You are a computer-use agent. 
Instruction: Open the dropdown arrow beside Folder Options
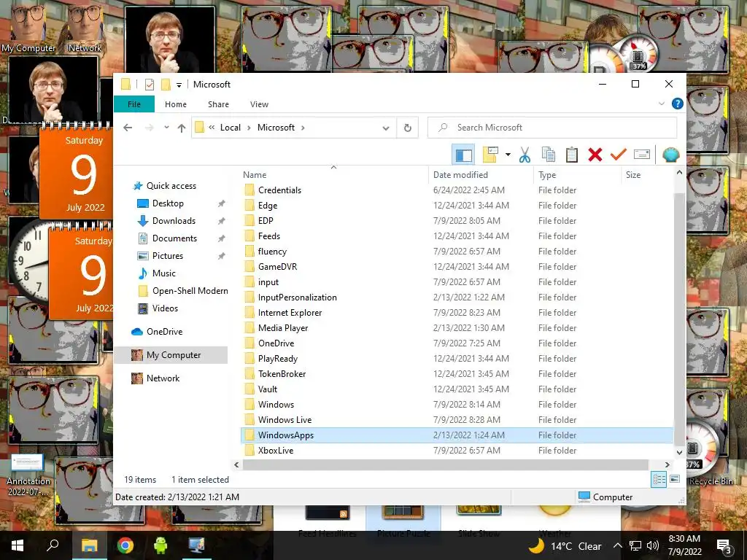(508, 155)
